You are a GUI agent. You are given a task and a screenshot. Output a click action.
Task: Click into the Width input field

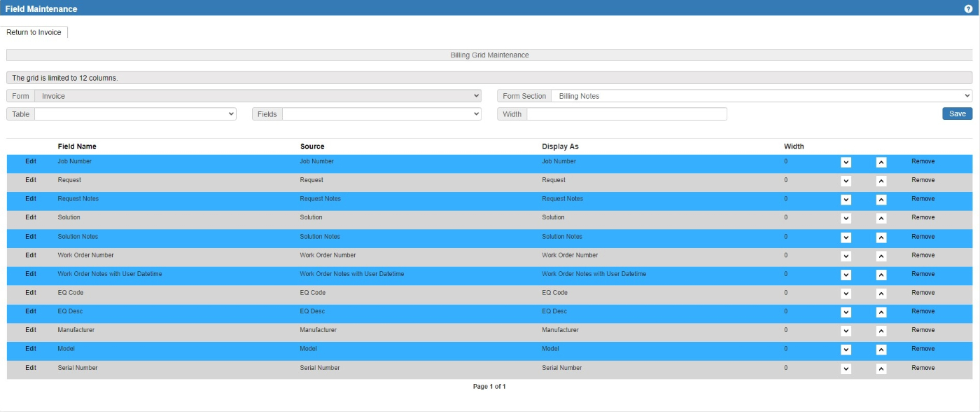pos(626,114)
